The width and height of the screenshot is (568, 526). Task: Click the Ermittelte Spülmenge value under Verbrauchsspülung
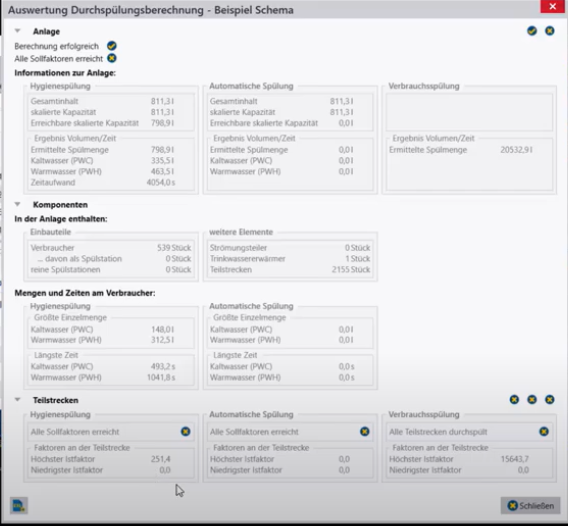pos(516,150)
